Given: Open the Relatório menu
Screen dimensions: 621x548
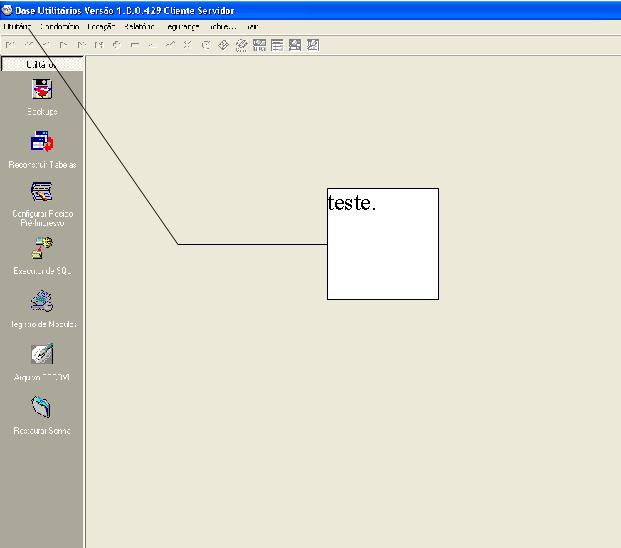Looking at the screenshot, I should click(139, 26).
